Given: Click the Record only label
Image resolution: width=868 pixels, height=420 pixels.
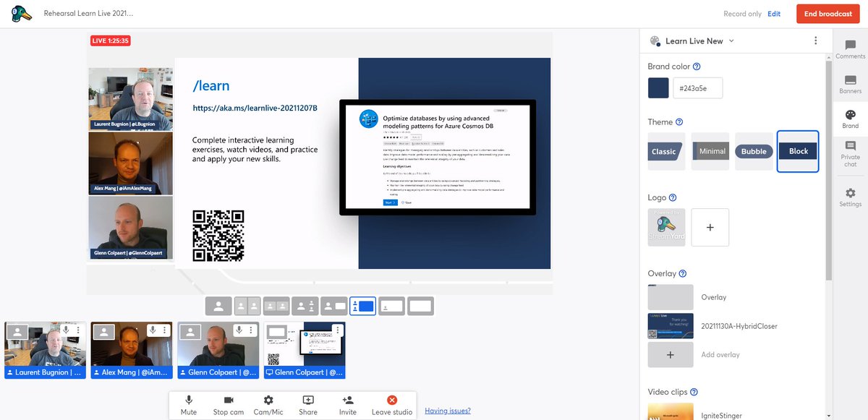Looking at the screenshot, I should (743, 14).
